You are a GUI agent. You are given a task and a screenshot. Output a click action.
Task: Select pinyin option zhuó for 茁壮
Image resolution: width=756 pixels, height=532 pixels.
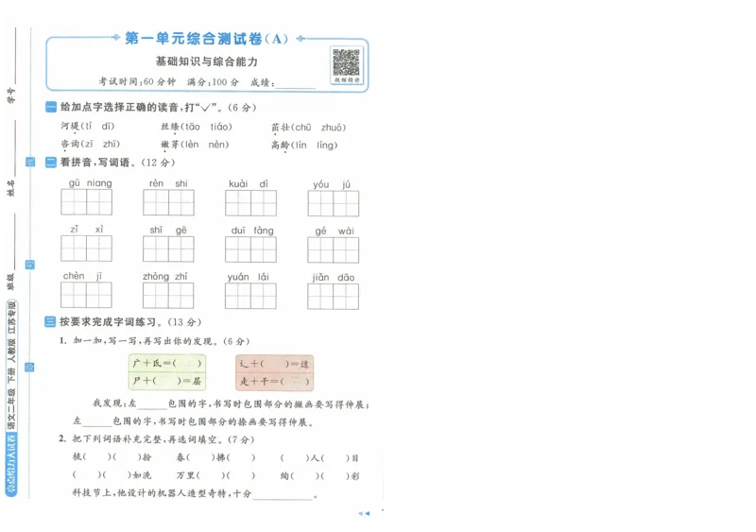(332, 128)
